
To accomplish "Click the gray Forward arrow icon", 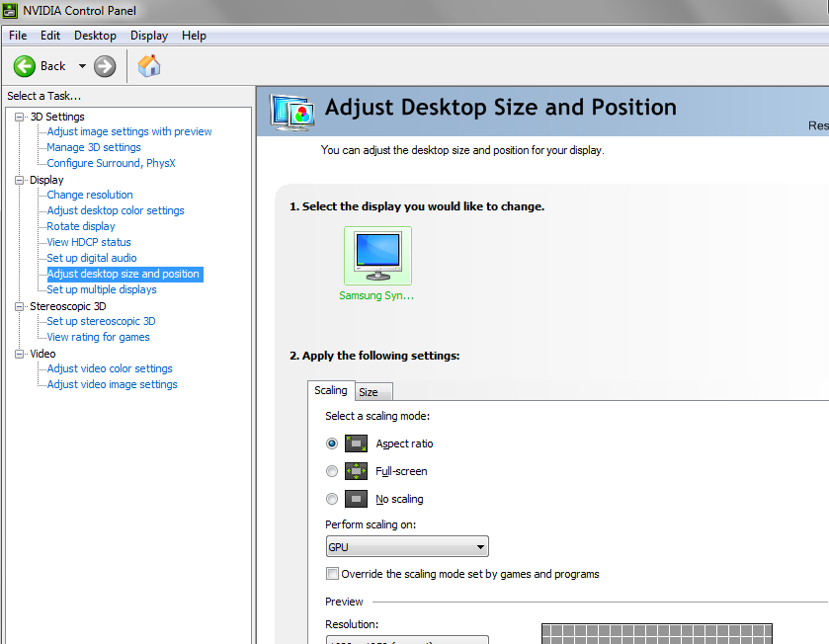I will [x=105, y=66].
